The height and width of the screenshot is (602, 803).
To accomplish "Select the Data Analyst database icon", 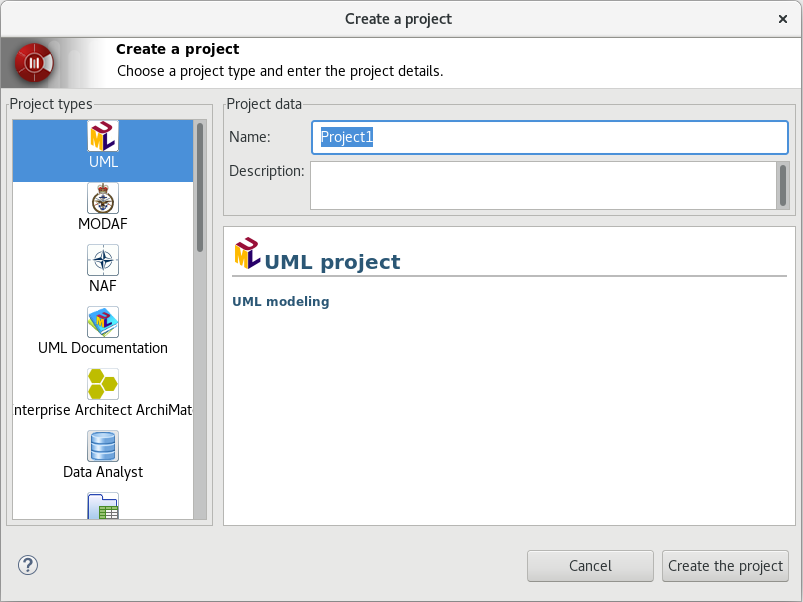I will (102, 446).
